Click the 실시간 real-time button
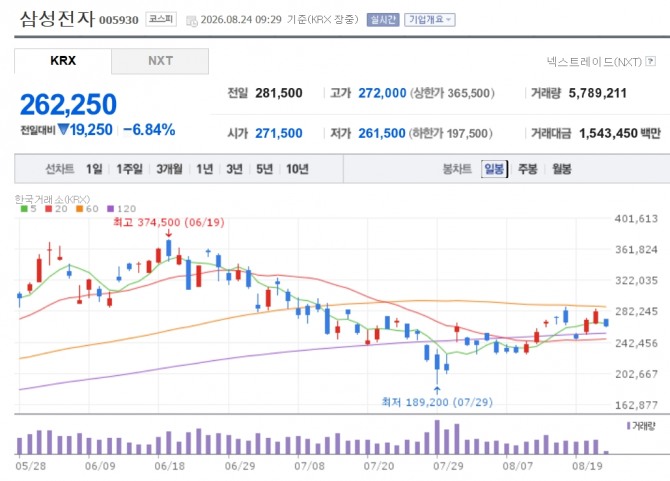Viewport: 670px width, 481px height. [383, 20]
